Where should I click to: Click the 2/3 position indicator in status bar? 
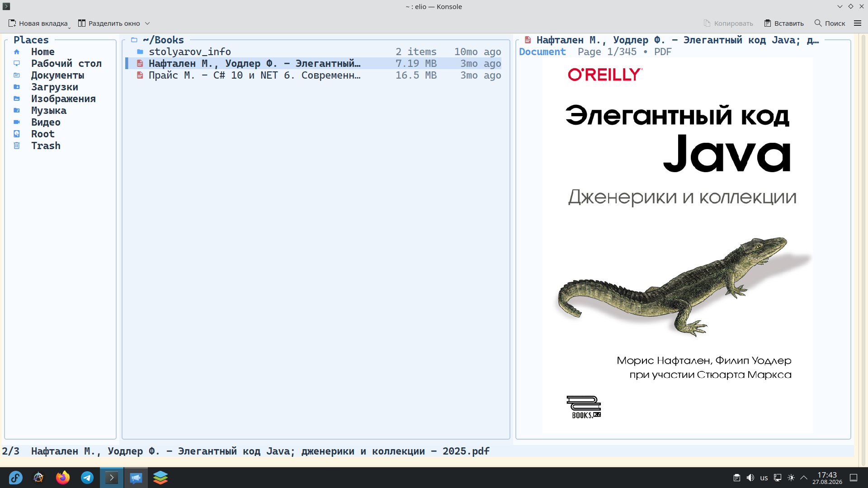(x=11, y=451)
